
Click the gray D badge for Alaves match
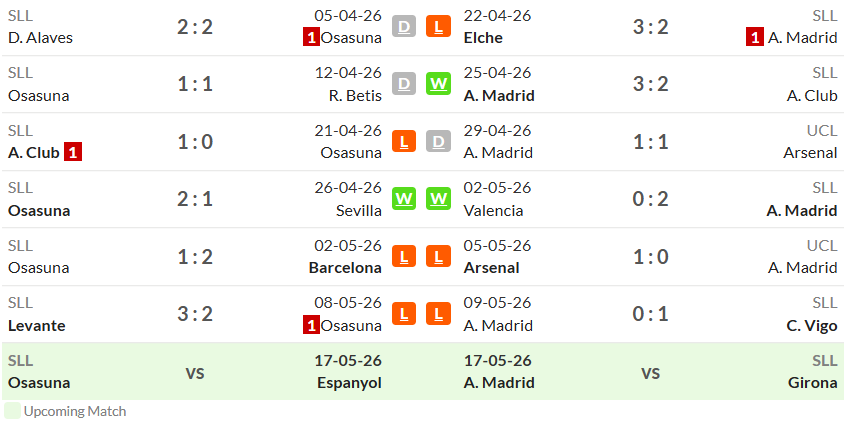404,27
